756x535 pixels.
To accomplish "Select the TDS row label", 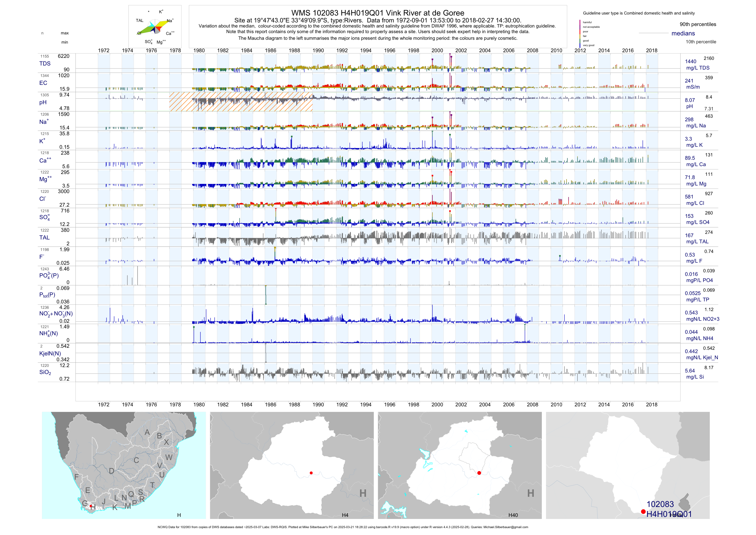I will click(x=45, y=64).
